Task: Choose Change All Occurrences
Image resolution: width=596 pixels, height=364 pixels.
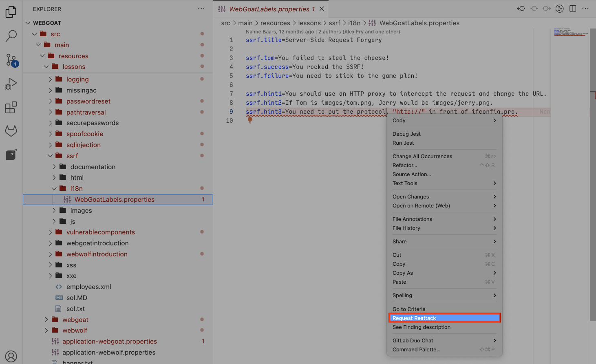Action: pos(444,156)
